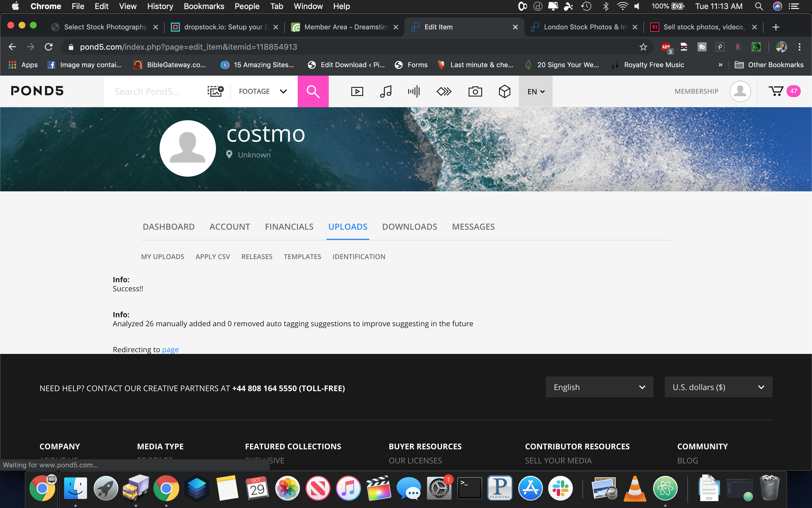
Task: Open the U.S. dollars currency dropdown
Action: point(718,387)
